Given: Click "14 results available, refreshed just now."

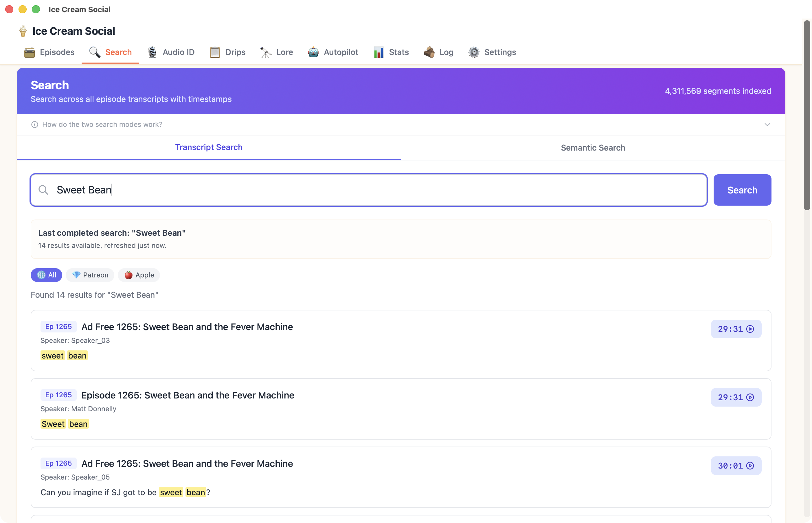Looking at the screenshot, I should (102, 246).
